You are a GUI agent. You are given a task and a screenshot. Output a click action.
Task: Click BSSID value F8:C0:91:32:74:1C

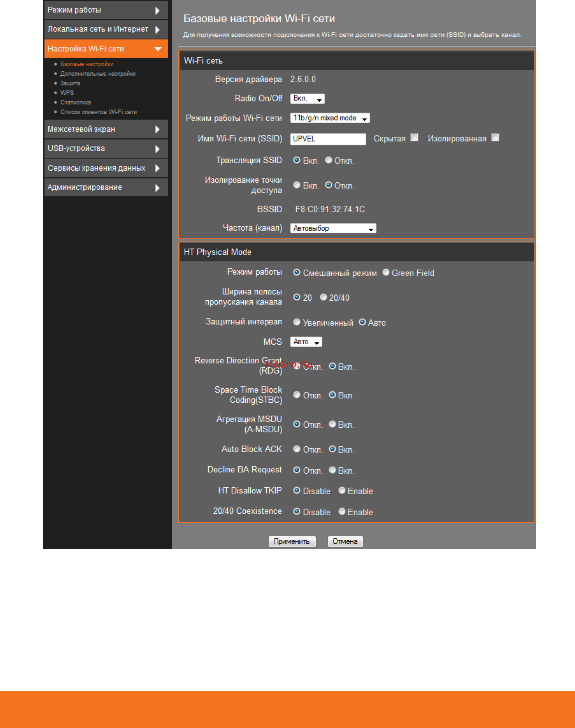[x=330, y=209]
